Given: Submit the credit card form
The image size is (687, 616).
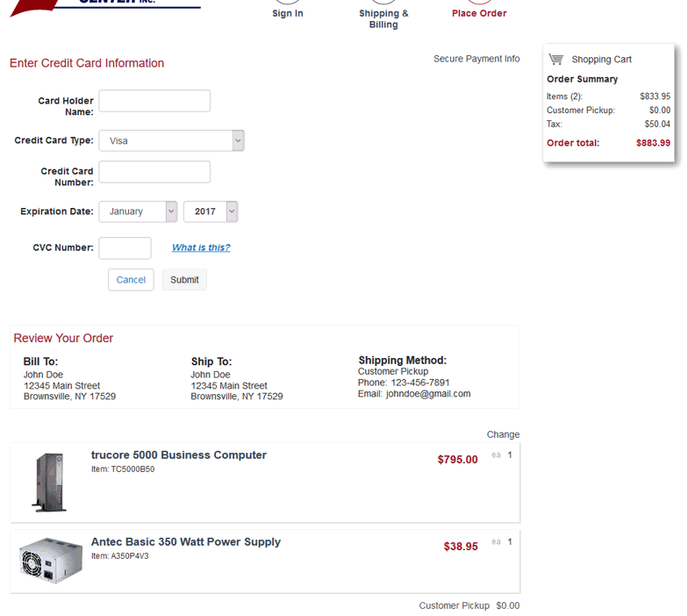Looking at the screenshot, I should [184, 280].
